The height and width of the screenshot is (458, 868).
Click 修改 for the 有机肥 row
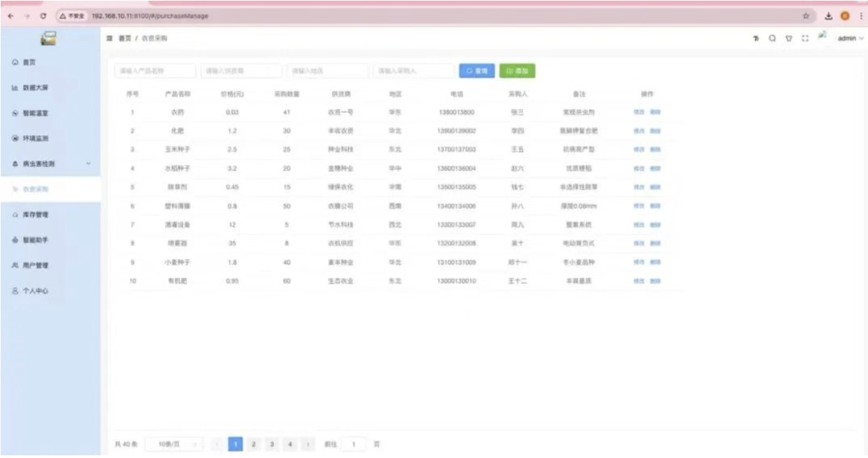point(639,280)
